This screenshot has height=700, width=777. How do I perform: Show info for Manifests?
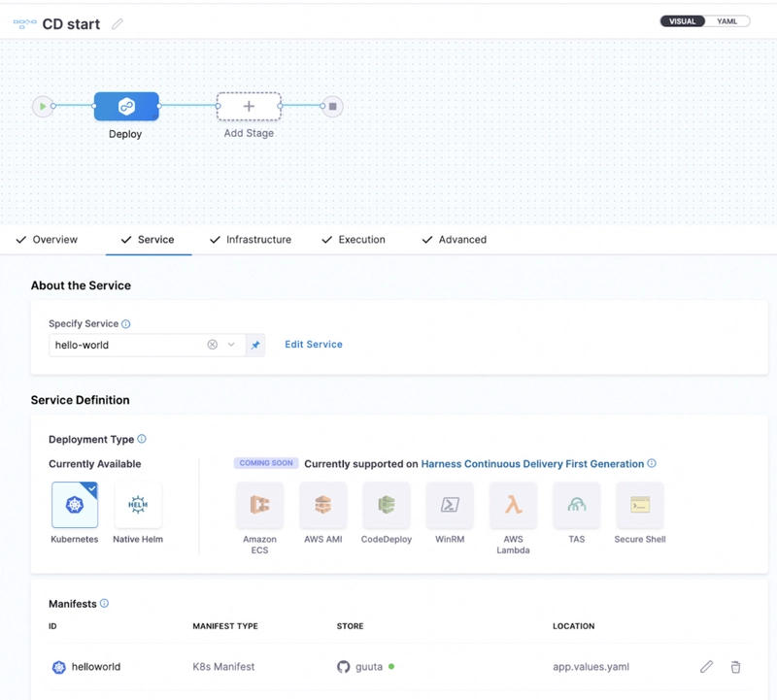click(x=104, y=603)
